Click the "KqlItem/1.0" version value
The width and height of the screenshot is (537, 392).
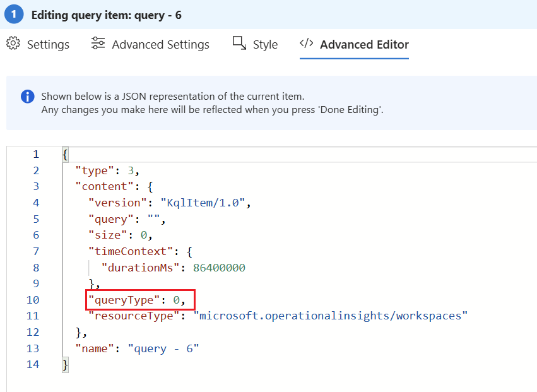[205, 203]
